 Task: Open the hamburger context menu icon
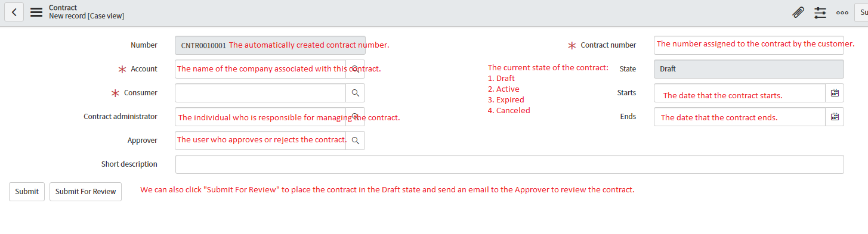pyautogui.click(x=36, y=12)
